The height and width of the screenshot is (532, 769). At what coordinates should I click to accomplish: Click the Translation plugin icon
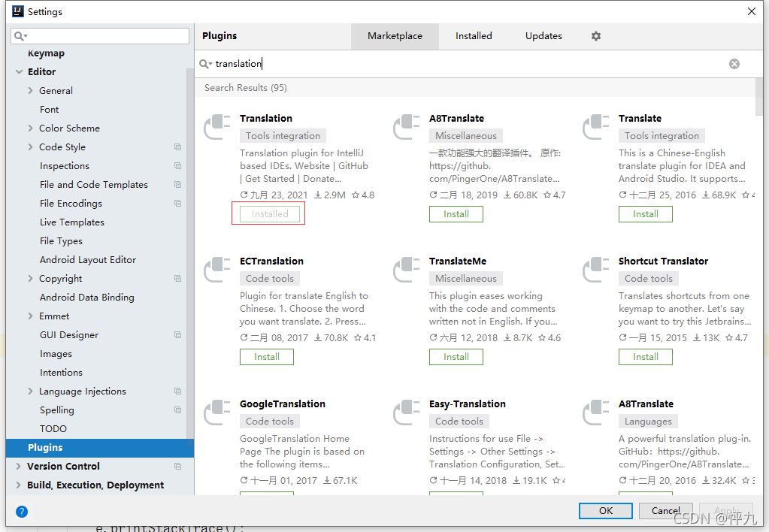click(x=217, y=127)
